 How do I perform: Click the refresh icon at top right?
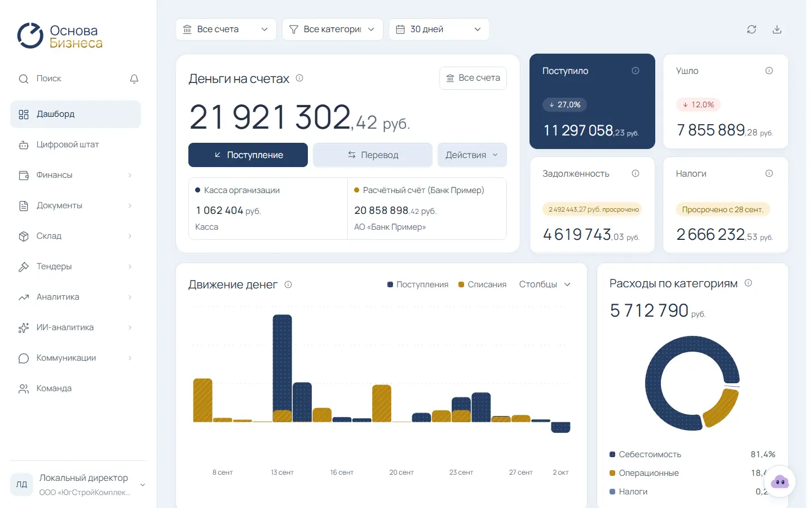(x=752, y=29)
